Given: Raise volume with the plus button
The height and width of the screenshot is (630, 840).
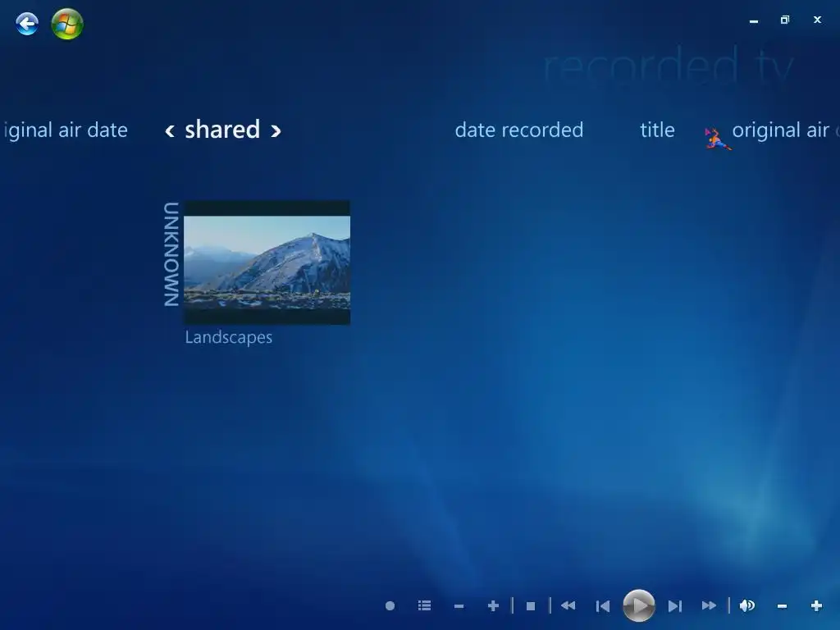Looking at the screenshot, I should coord(816,606).
